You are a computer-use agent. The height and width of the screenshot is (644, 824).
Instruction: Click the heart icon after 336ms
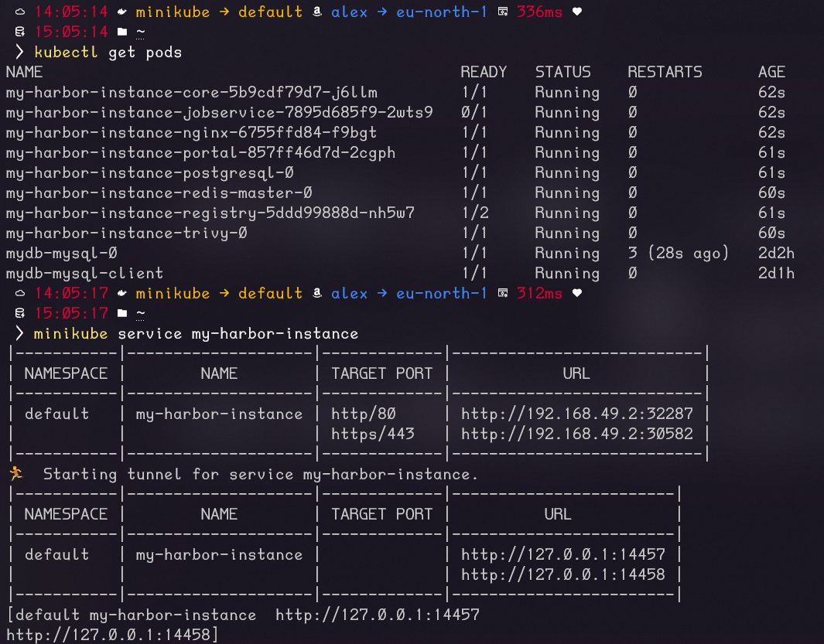click(x=577, y=12)
